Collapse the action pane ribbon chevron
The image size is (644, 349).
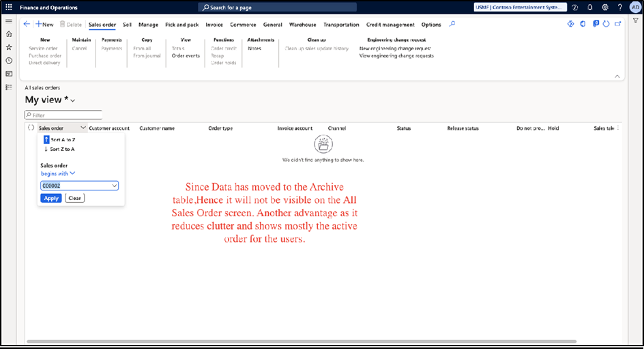(617, 76)
